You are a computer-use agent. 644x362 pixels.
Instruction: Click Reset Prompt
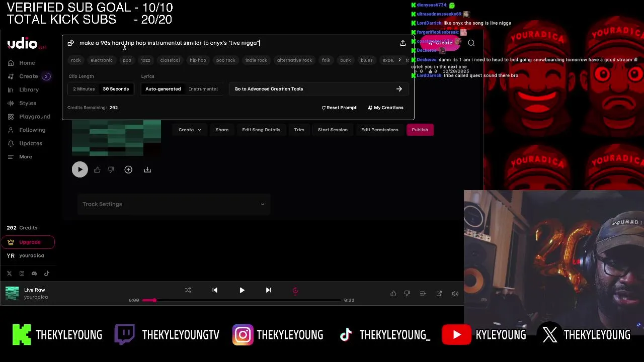339,108
